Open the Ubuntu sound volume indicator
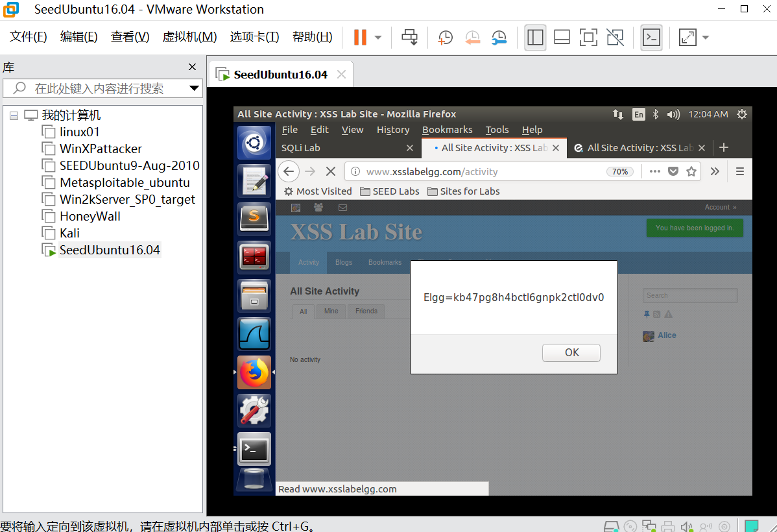Screen dimensions: 777x532 (x=673, y=115)
